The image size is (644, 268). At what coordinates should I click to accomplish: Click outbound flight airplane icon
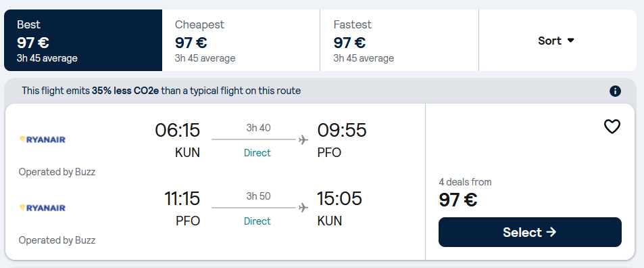(x=303, y=140)
